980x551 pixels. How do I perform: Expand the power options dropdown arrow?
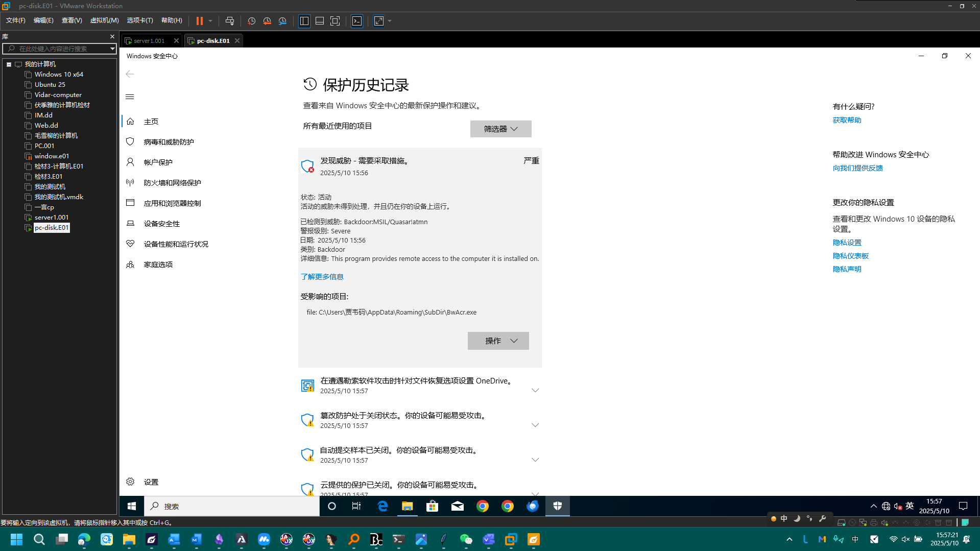210,21
